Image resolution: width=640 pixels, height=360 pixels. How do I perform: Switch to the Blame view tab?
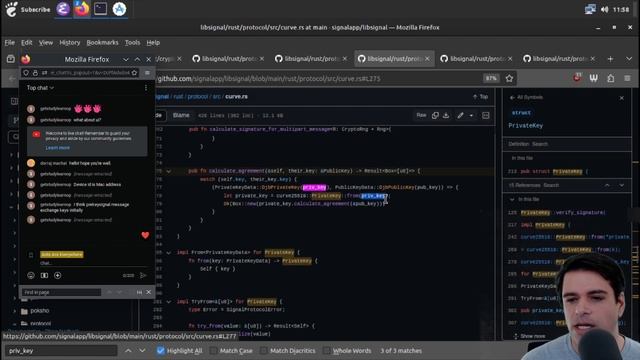181,115
